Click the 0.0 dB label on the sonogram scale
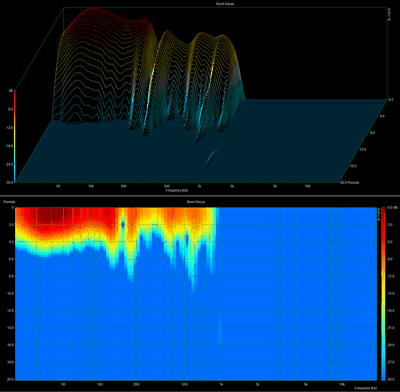The height and width of the screenshot is (392, 400). click(x=391, y=207)
